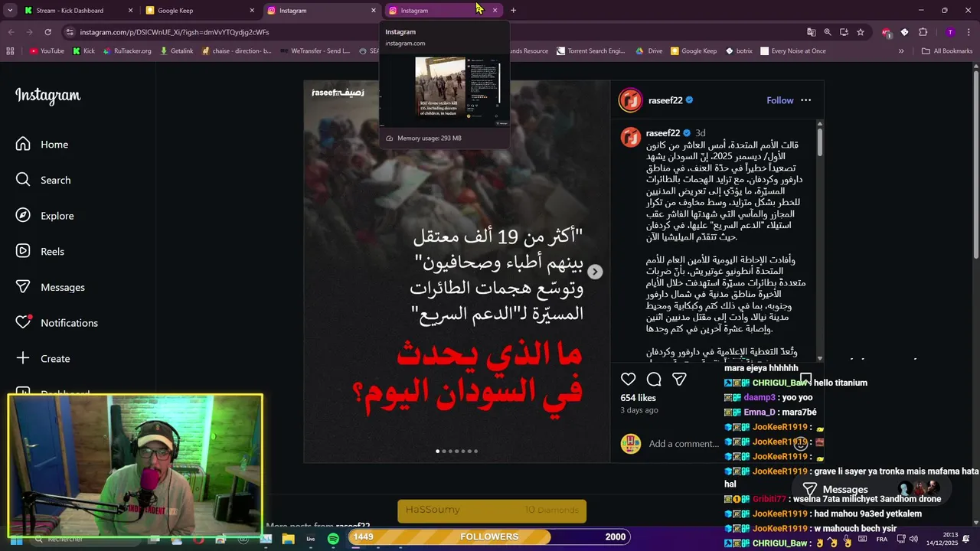Open Google Keep bookmark in bookmarks bar
This screenshot has height=551, width=980.
[x=694, y=51]
